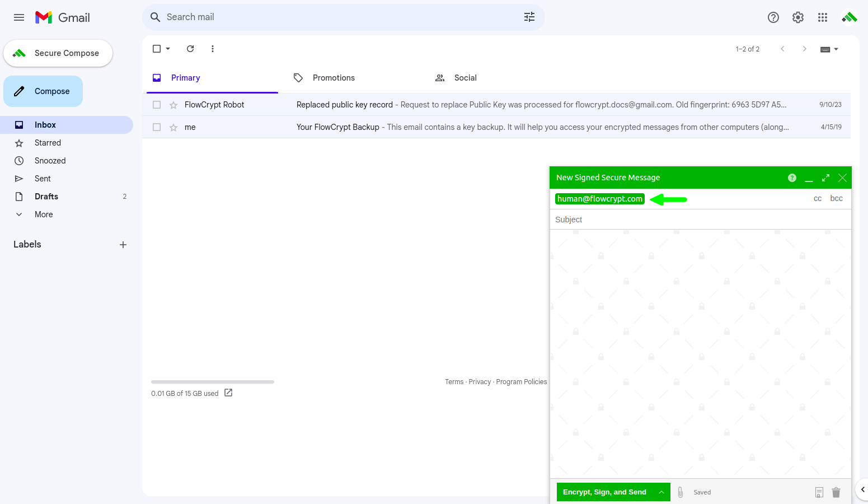Switch to the Primary tab
Image resolution: width=868 pixels, height=504 pixels.
(x=212, y=78)
